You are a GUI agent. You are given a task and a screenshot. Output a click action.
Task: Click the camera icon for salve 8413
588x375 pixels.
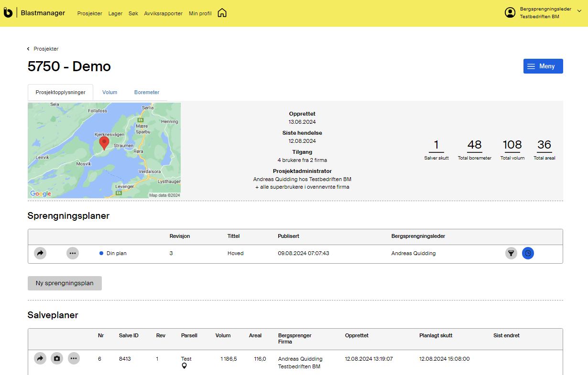coord(57,358)
